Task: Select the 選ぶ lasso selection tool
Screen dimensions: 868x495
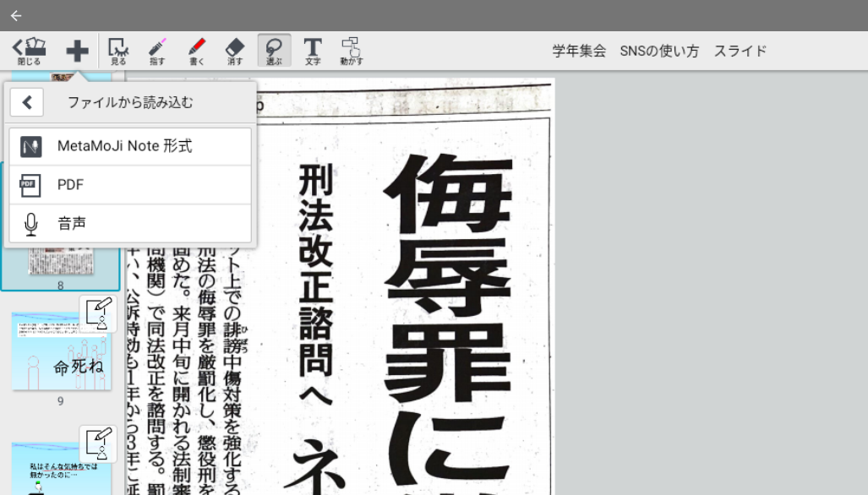Action: (x=274, y=51)
